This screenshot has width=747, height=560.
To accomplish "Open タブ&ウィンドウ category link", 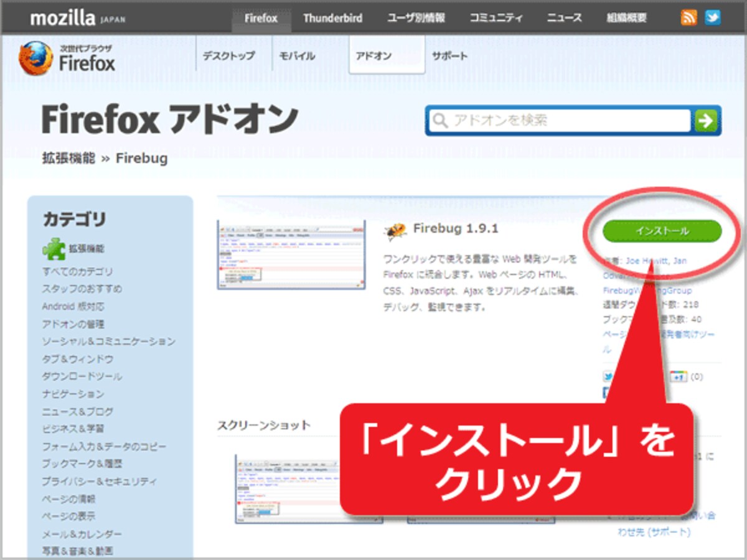I will coord(78,359).
